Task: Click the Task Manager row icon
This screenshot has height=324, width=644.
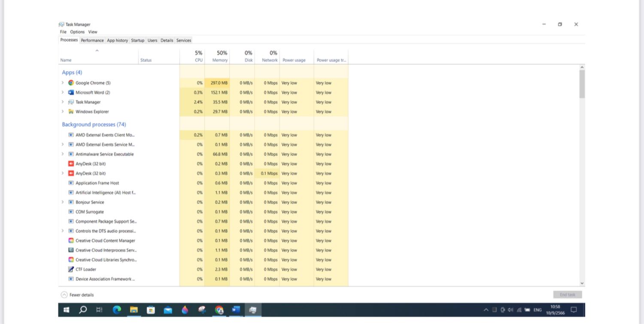Action: click(x=71, y=102)
